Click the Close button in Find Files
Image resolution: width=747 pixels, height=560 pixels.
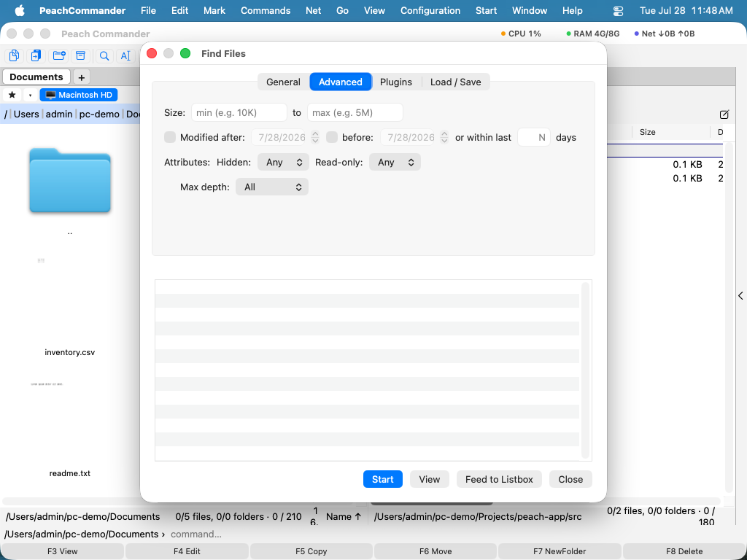[570, 479]
